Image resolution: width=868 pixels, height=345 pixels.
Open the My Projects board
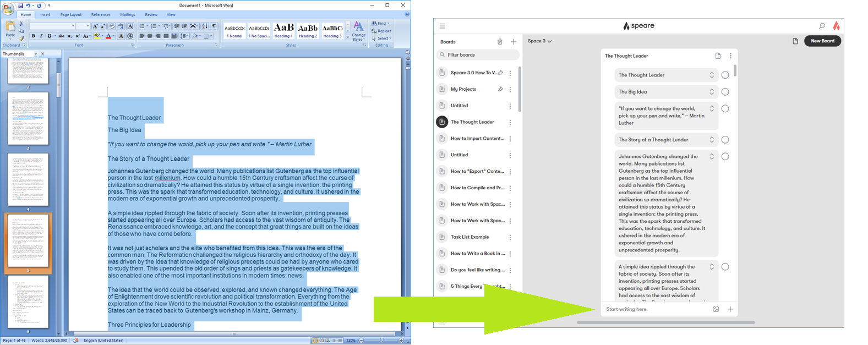pyautogui.click(x=463, y=89)
